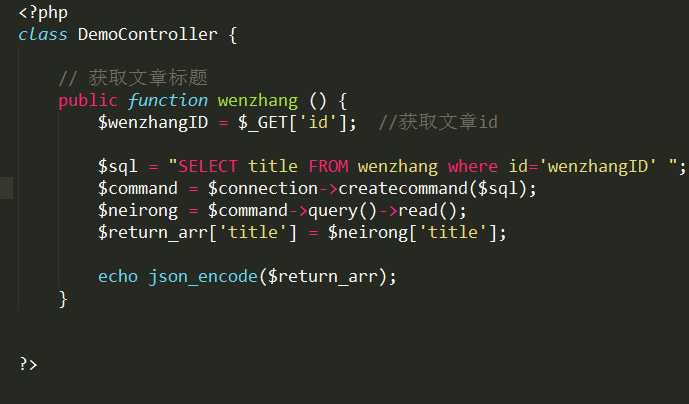This screenshot has width=689, height=404.
Task: Click the function keyword
Action: (x=168, y=101)
